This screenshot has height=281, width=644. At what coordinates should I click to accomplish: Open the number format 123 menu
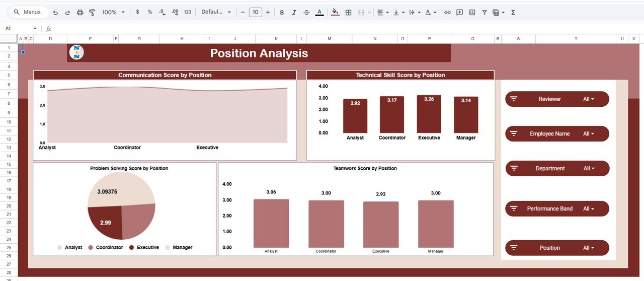[187, 12]
